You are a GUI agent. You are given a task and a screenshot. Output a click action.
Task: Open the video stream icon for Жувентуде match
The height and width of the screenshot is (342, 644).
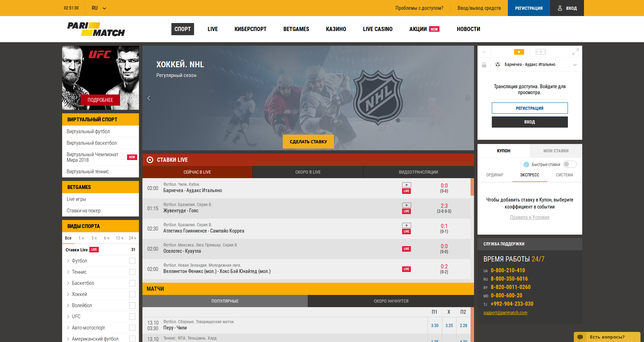pos(407,205)
